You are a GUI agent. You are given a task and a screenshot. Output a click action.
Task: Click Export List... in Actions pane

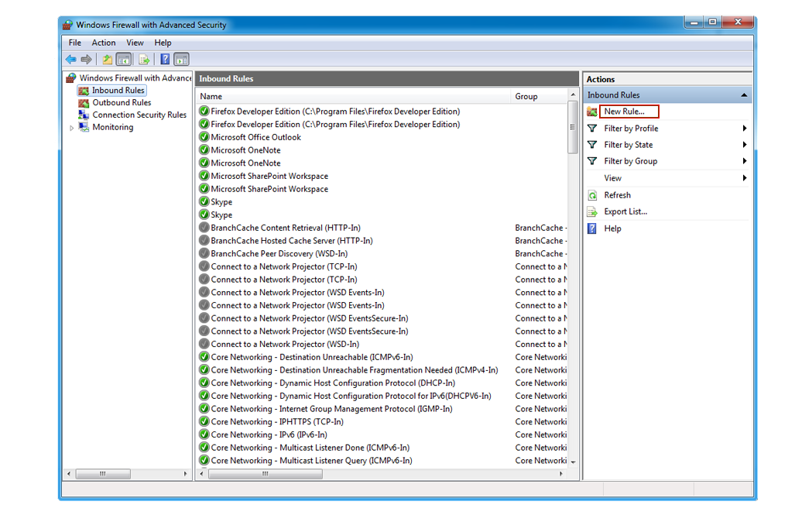coord(625,212)
